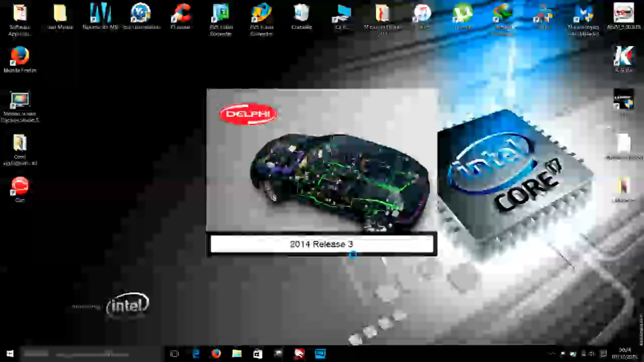This screenshot has height=362, width=644.
Task: Open the Software Application PDF file on desktop
Action: pyautogui.click(x=20, y=20)
